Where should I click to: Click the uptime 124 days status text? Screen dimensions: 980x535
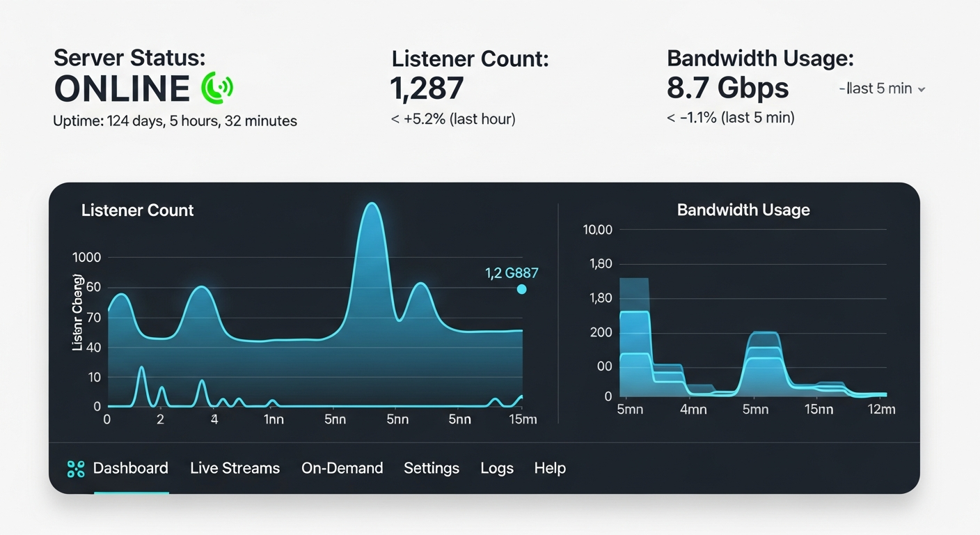coord(175,121)
